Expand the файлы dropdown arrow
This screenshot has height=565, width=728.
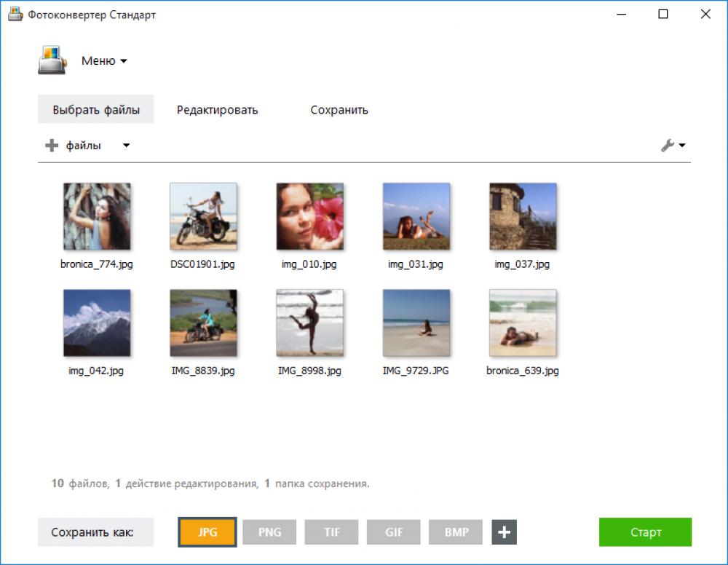pyautogui.click(x=125, y=145)
